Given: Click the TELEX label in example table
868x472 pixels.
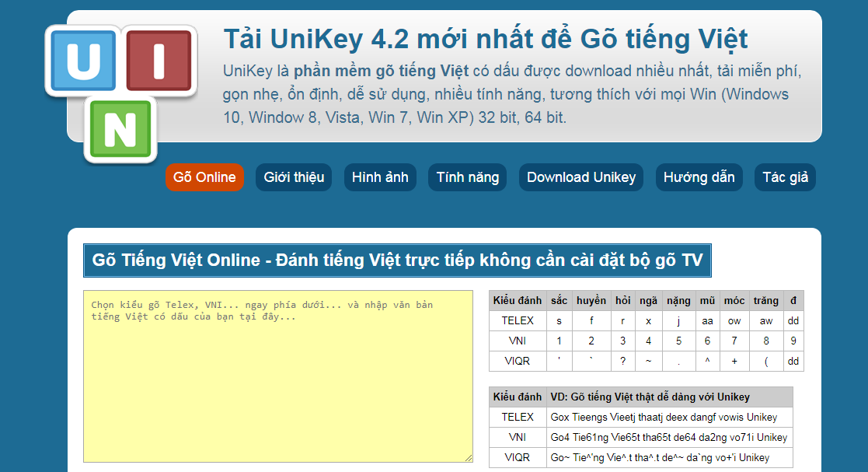Looking at the screenshot, I should (518, 417).
